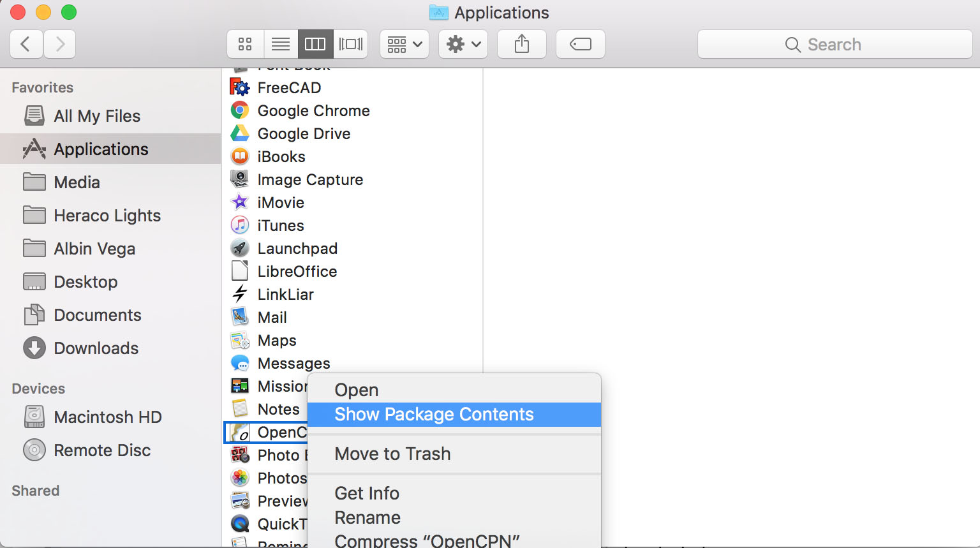The image size is (980, 548).
Task: Click the Google Drive triangle icon
Action: pyautogui.click(x=239, y=133)
